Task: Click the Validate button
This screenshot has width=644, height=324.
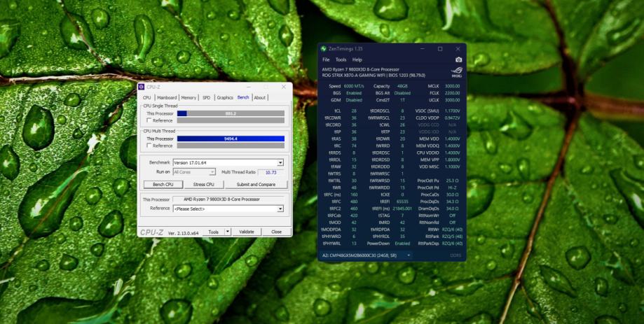Action: pos(247,232)
